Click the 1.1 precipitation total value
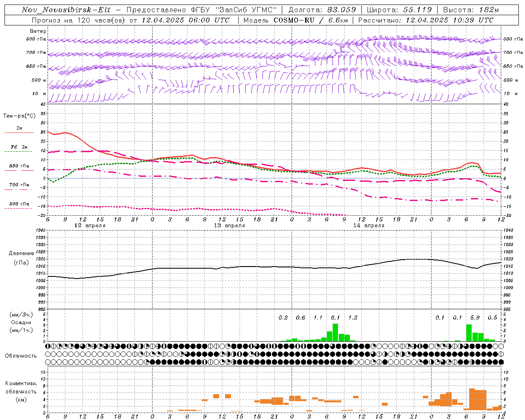Viewport: 525px width, 420px height. point(318,317)
